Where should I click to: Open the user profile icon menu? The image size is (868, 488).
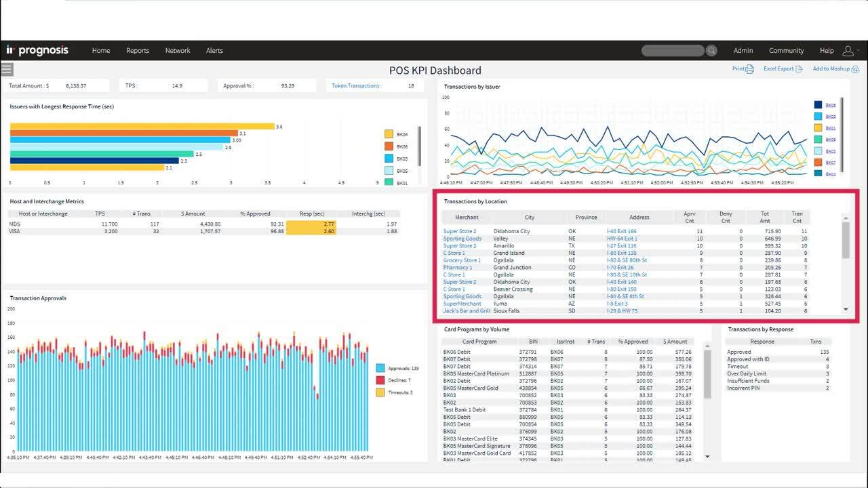point(848,51)
